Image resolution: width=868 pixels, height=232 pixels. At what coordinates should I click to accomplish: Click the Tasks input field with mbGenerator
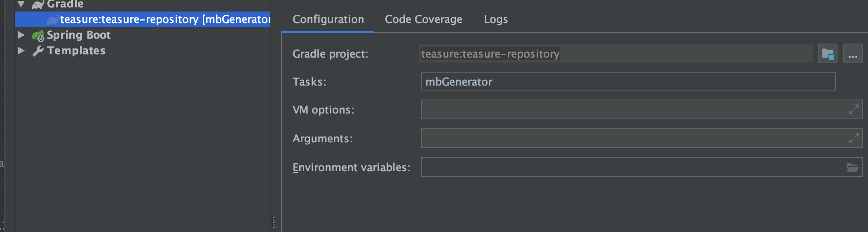[x=628, y=82]
